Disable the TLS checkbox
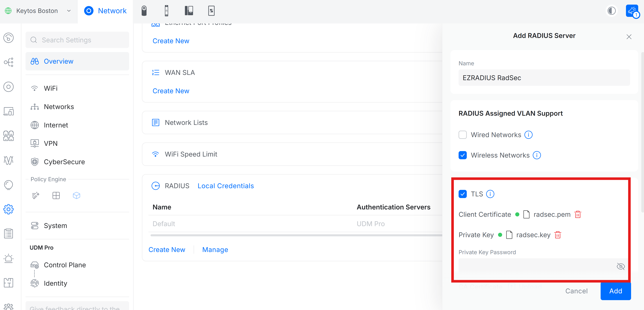644x310 pixels. [463, 194]
